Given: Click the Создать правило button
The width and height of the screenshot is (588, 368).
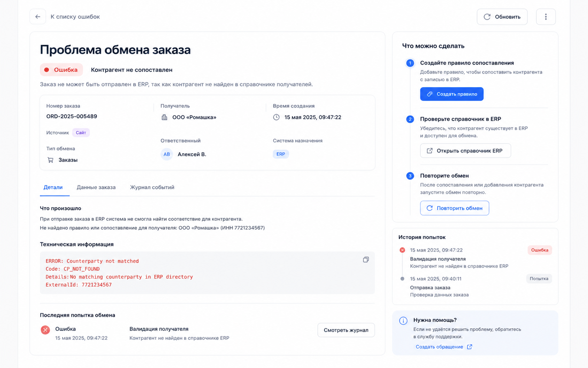Looking at the screenshot, I should [452, 94].
